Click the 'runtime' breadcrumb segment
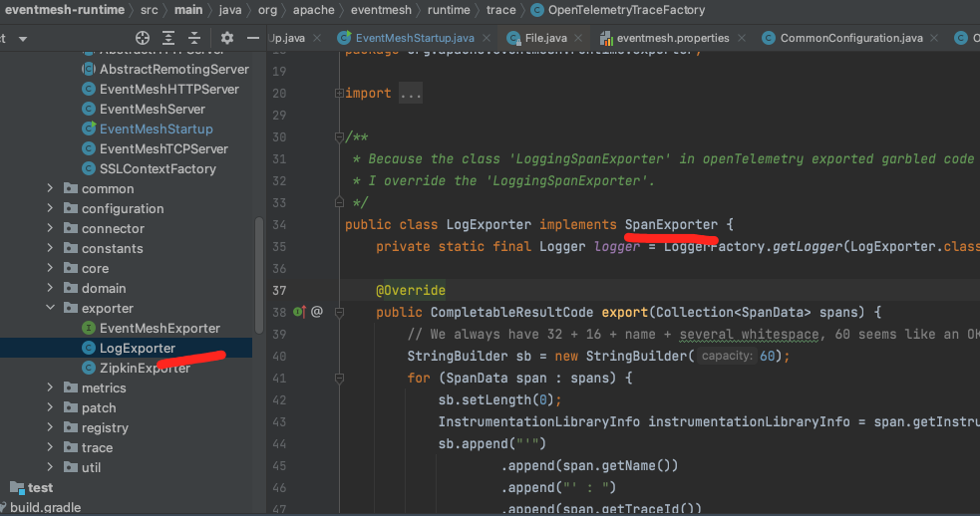 point(448,10)
